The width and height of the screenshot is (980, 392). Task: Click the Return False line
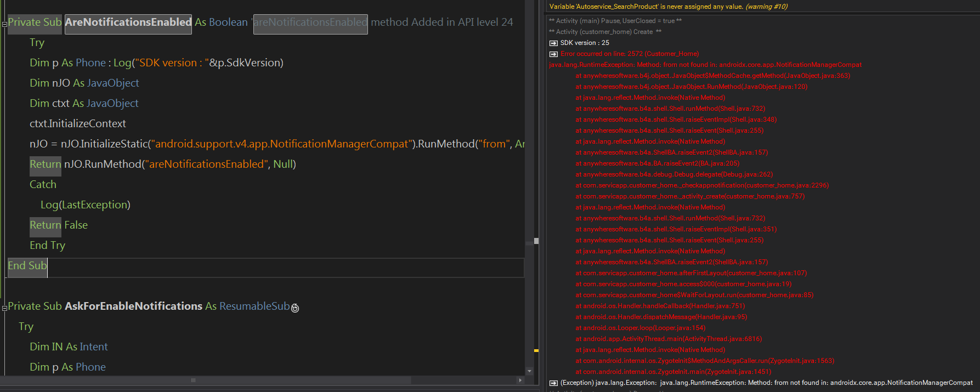(59, 225)
